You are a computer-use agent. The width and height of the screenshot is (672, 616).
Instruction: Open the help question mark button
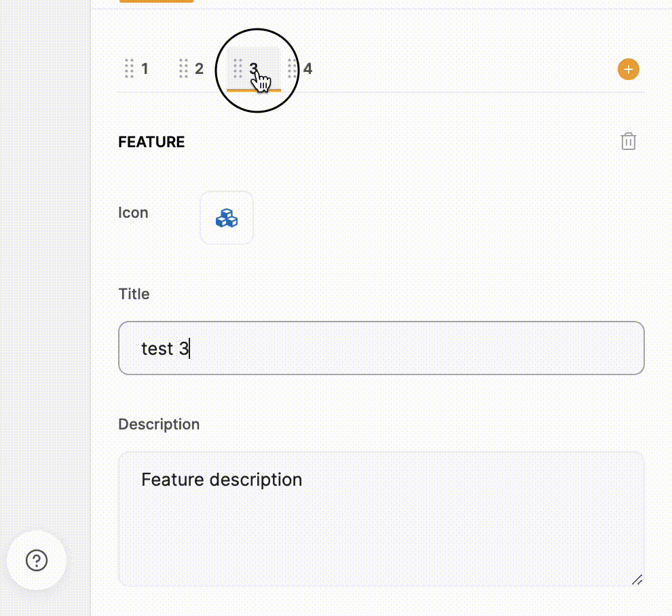click(37, 560)
